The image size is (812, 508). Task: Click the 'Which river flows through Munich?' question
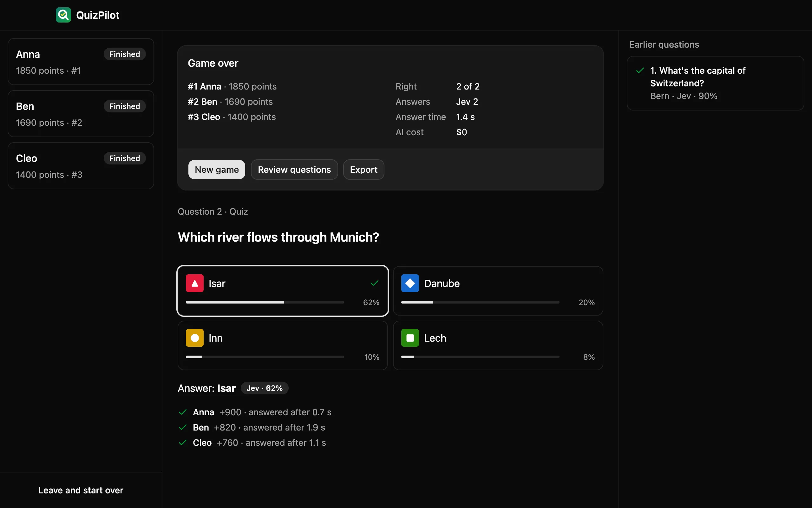[x=278, y=237]
